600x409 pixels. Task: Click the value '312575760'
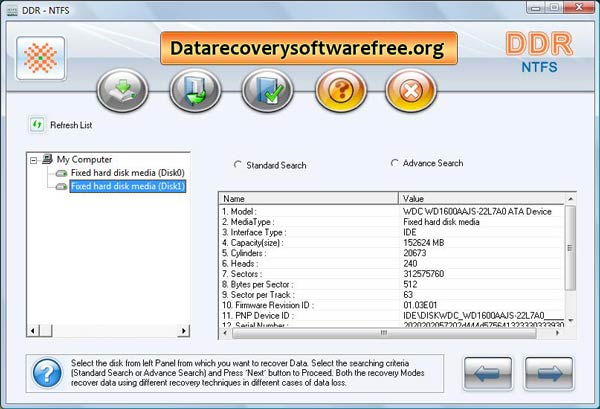click(424, 274)
